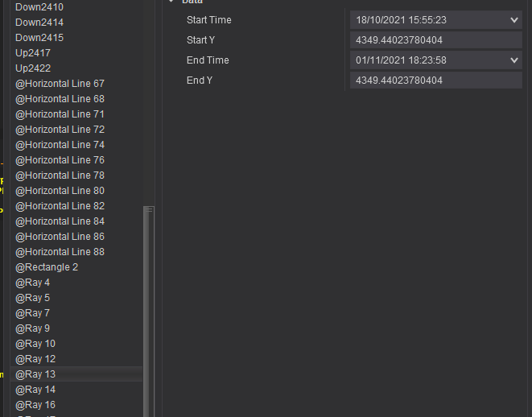Select @Ray 4 in the list
This screenshot has width=532, height=417.
tap(32, 283)
